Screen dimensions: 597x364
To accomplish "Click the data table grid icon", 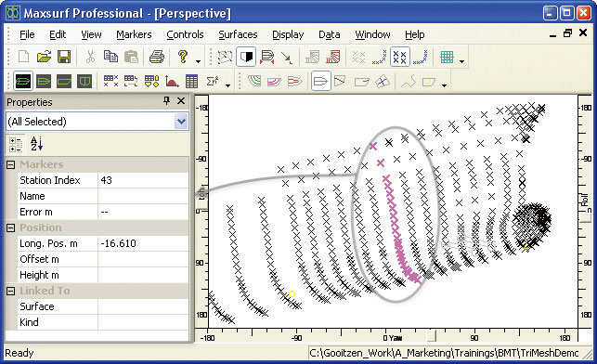I will point(191,81).
